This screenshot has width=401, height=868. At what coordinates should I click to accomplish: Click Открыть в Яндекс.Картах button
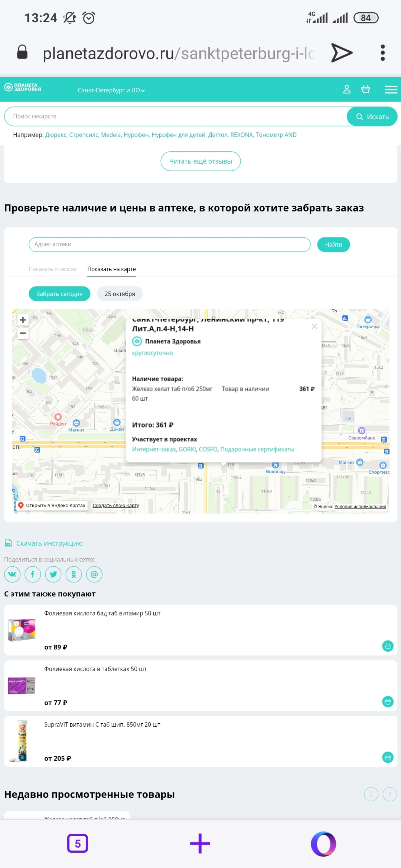click(52, 505)
